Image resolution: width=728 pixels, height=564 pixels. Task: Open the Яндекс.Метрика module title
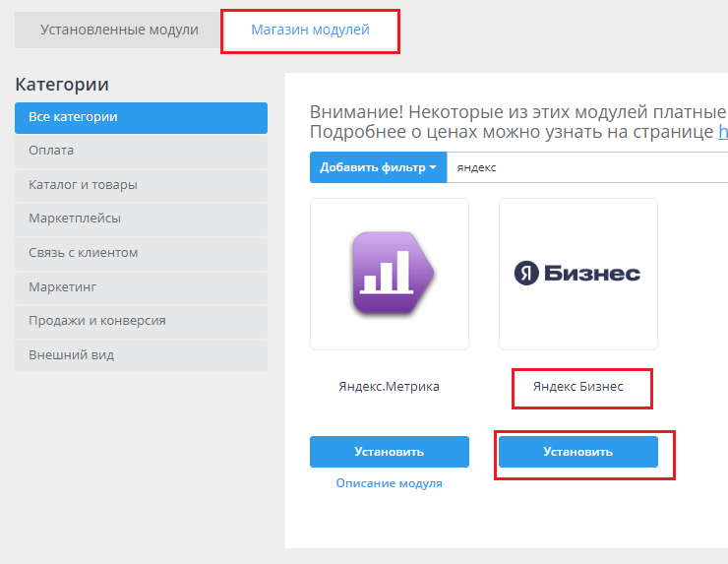pos(390,387)
